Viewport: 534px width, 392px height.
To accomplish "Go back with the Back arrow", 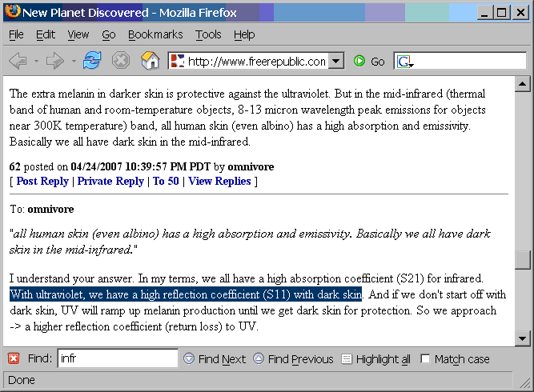I will [x=18, y=62].
